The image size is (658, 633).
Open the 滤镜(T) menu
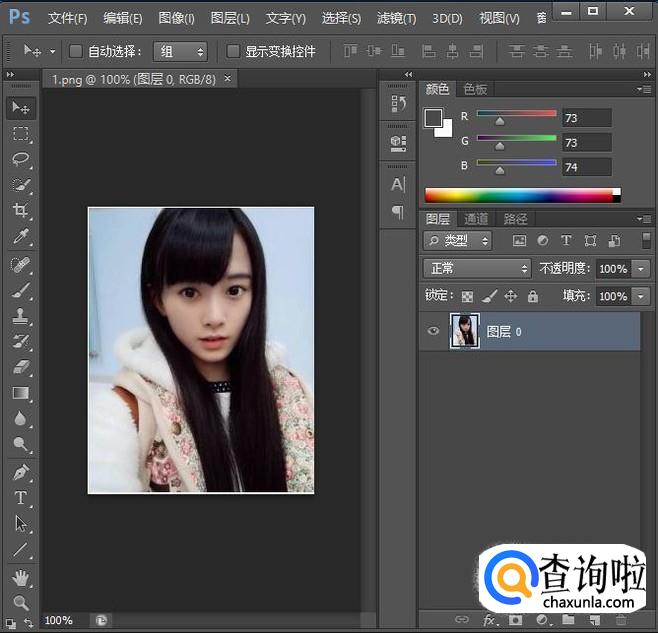[396, 18]
